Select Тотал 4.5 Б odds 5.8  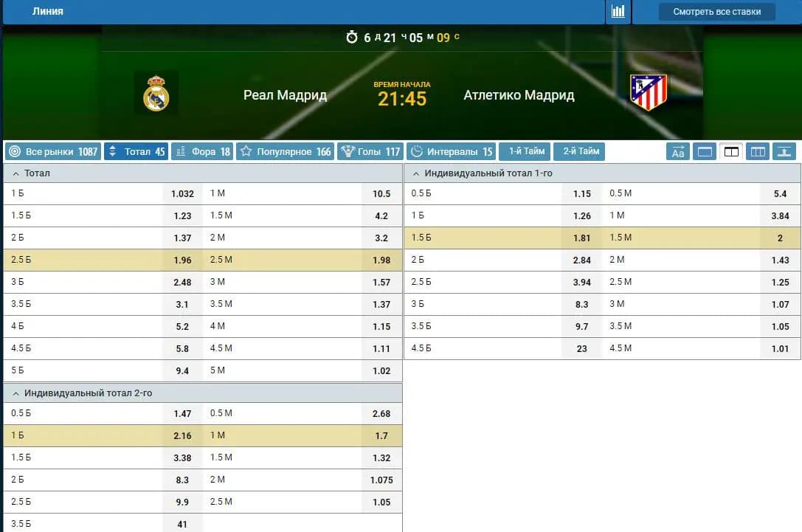182,349
